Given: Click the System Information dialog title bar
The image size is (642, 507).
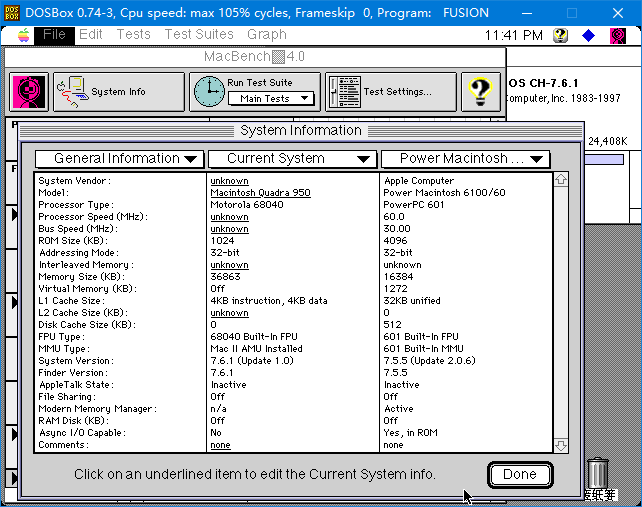Looking at the screenshot, I should click(301, 131).
